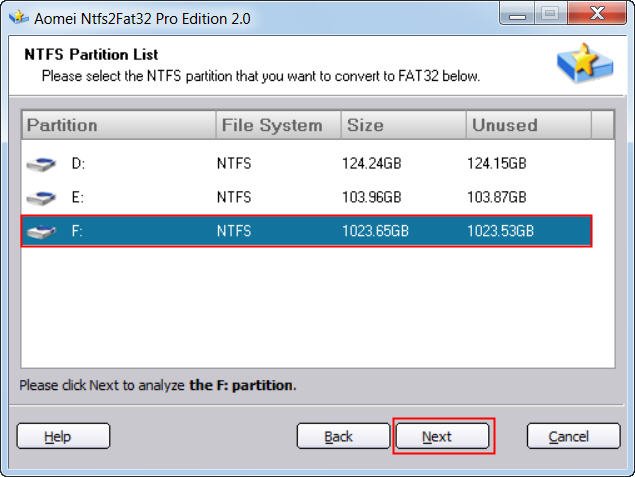
Task: Minimize the Ntfs2Fat32 window
Action: [520, 14]
